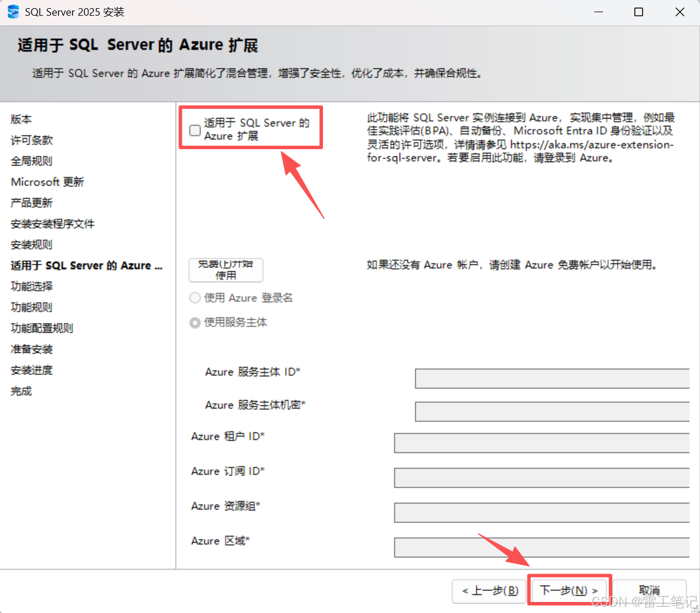Minimize the SQL Server 2025 安装 window

pyautogui.click(x=599, y=12)
